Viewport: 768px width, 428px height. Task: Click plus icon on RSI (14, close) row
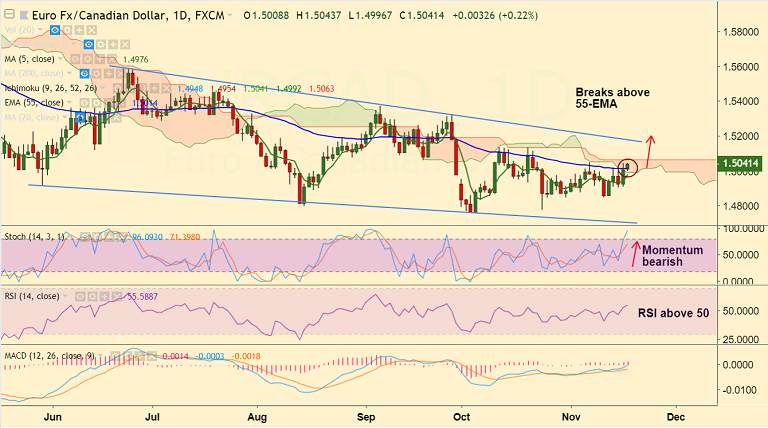click(104, 297)
